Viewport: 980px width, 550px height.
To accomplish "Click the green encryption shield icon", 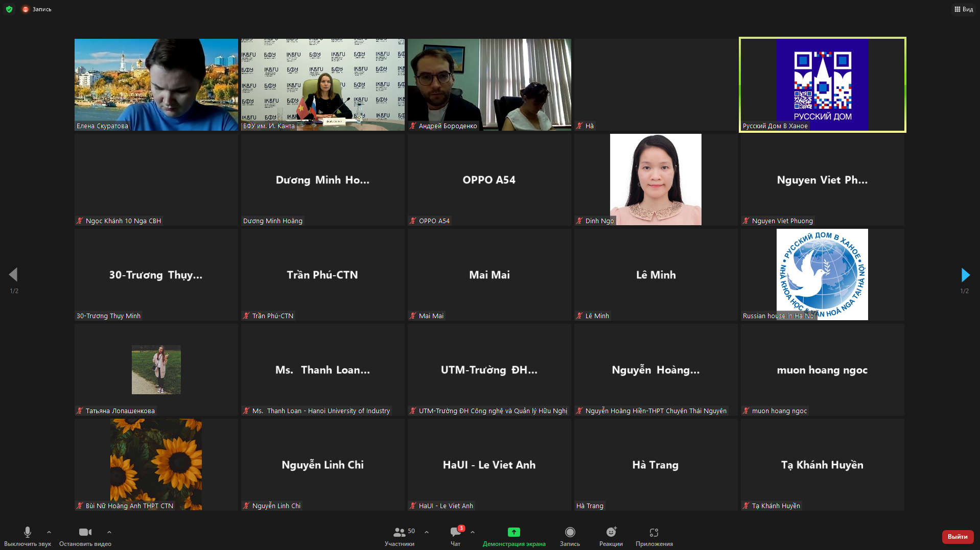I will (9, 9).
